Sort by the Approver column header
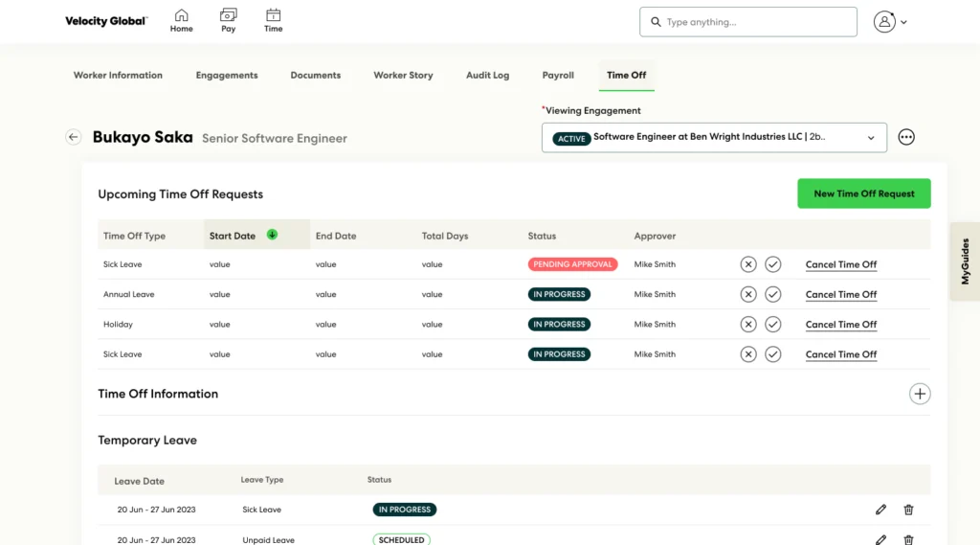 click(655, 236)
